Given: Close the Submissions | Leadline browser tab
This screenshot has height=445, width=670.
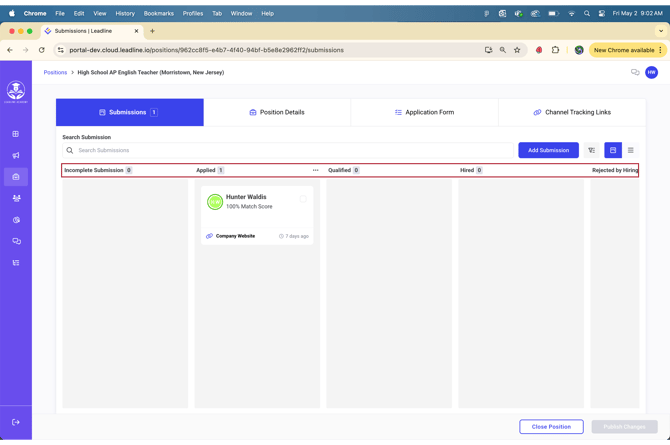Looking at the screenshot, I should (136, 31).
